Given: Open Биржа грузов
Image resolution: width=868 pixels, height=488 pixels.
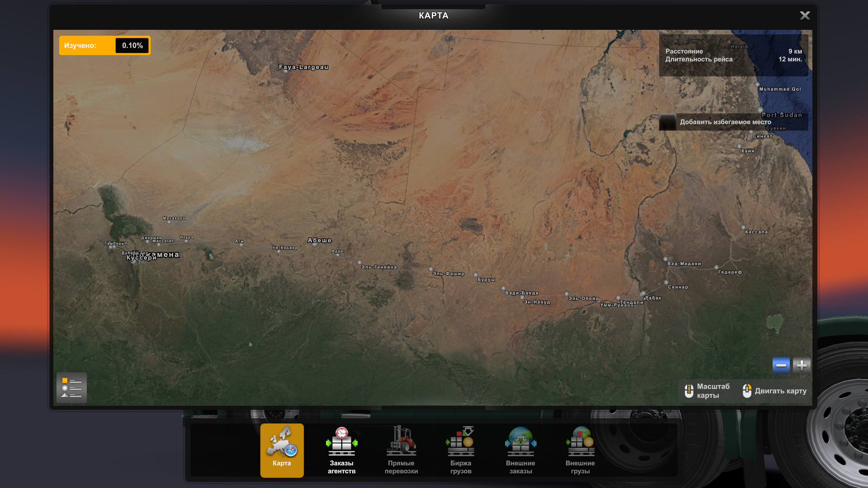Looking at the screenshot, I should (x=461, y=450).
